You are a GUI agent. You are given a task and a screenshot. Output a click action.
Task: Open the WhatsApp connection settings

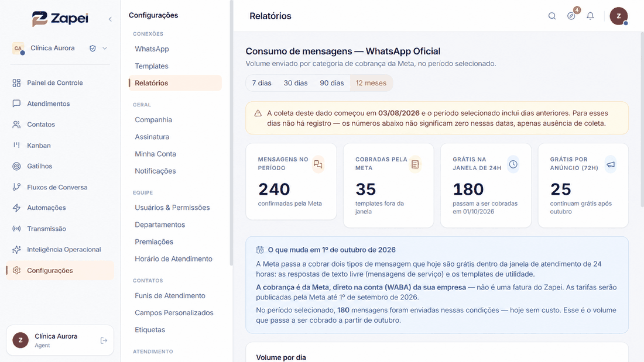pos(152,49)
